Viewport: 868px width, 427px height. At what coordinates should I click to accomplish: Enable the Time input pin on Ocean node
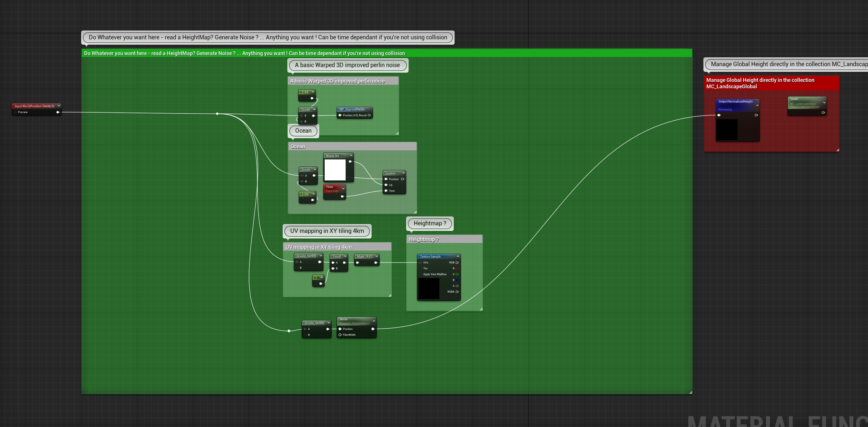(x=386, y=190)
